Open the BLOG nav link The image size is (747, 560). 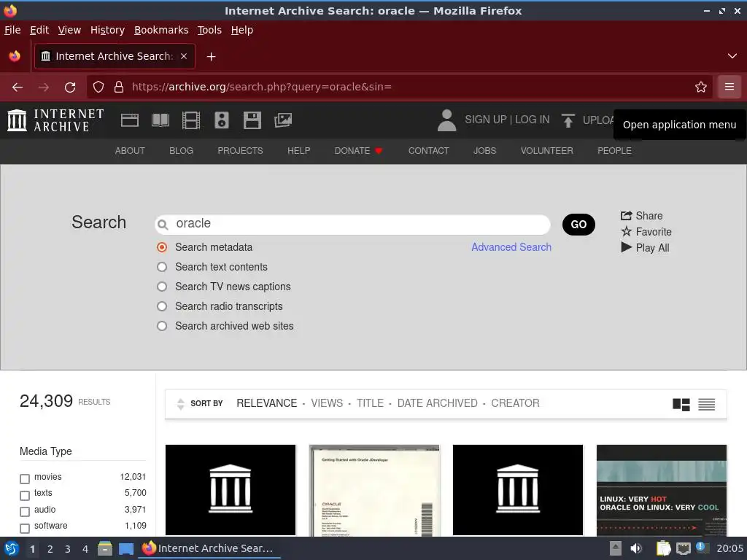click(181, 150)
